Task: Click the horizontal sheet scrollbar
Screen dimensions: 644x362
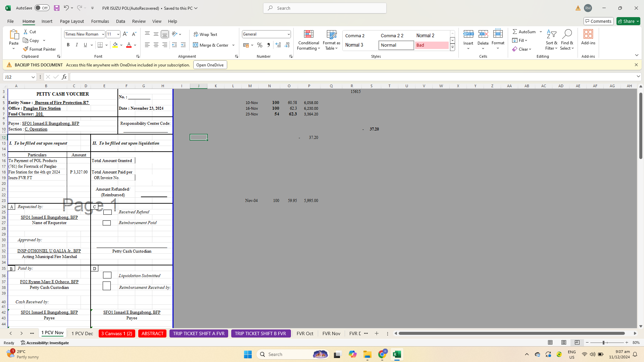Action: coord(512,333)
